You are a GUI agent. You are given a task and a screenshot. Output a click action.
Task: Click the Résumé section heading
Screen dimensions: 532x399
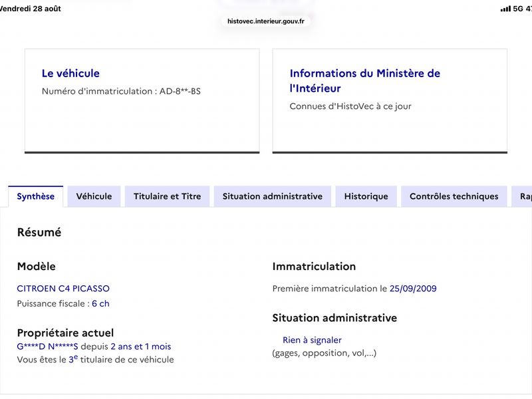pyautogui.click(x=39, y=232)
